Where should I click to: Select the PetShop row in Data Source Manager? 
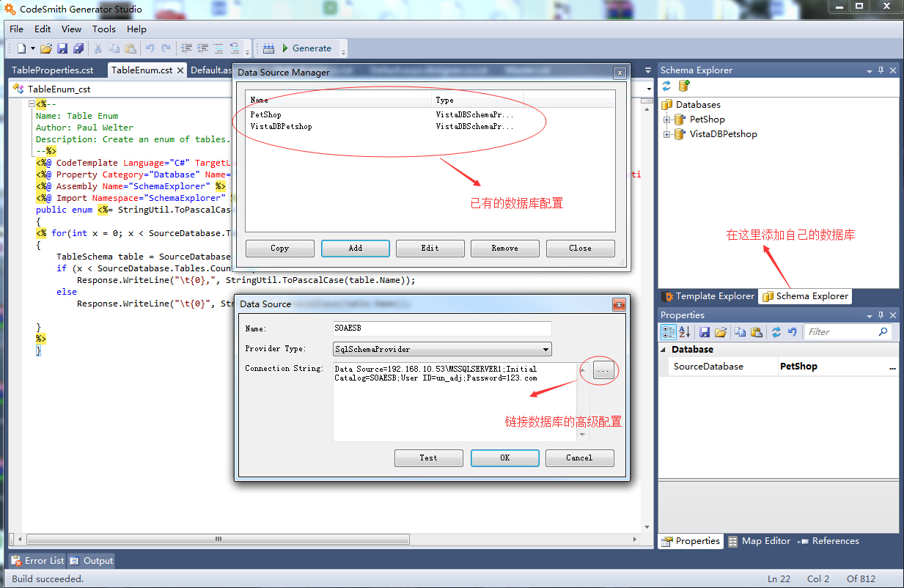430,114
